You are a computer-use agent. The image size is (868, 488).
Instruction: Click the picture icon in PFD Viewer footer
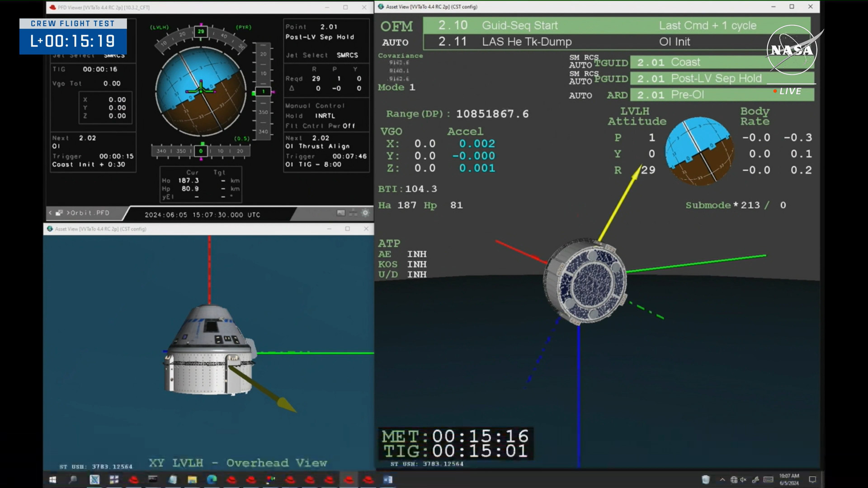pos(341,213)
